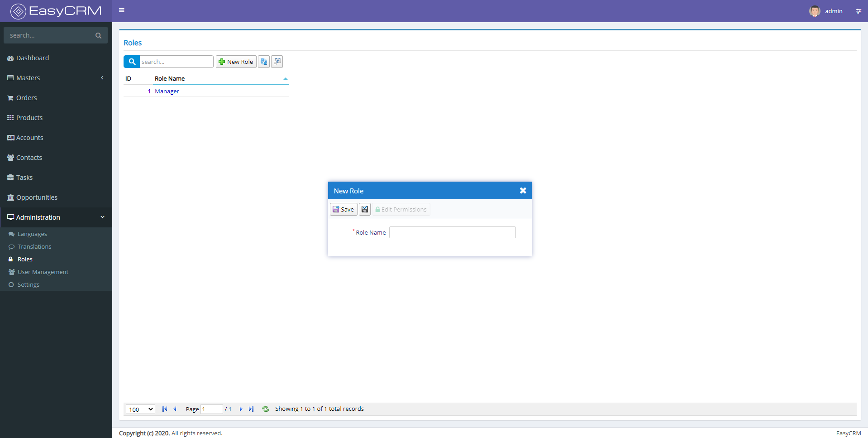Expand the Masters menu arrow
Viewport: 868px width, 438px height.
click(102, 78)
